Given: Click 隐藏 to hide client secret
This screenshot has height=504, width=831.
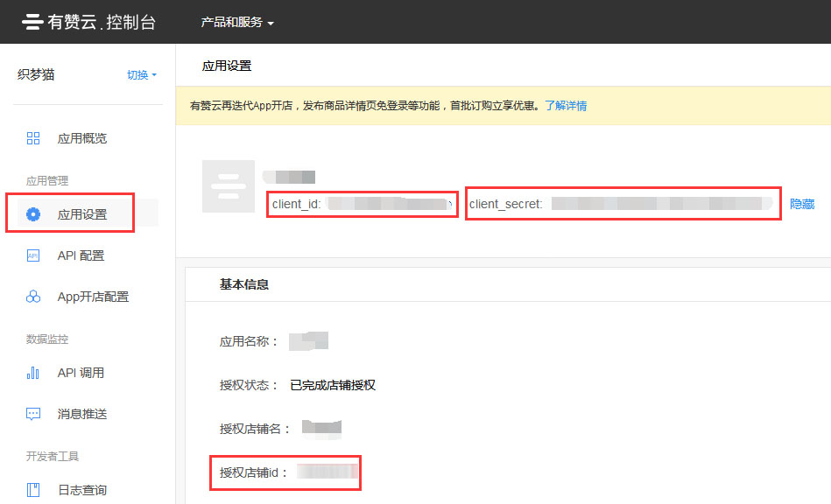Looking at the screenshot, I should click(x=802, y=204).
